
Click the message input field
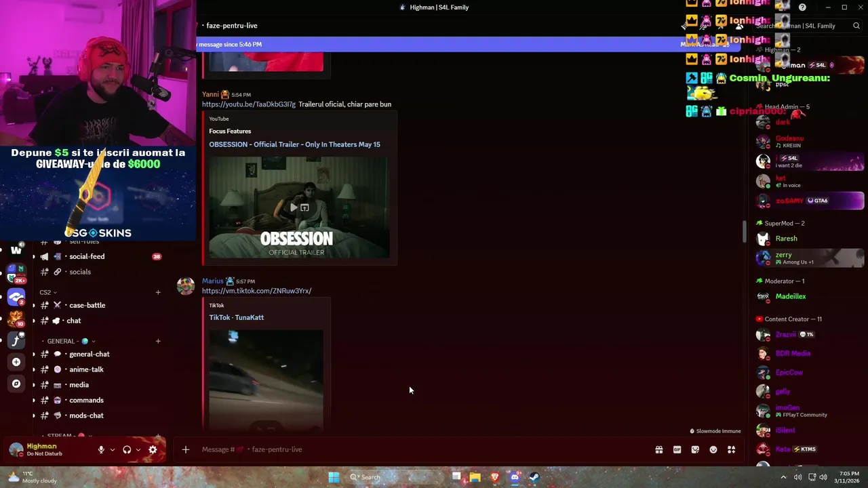pyautogui.click(x=420, y=449)
